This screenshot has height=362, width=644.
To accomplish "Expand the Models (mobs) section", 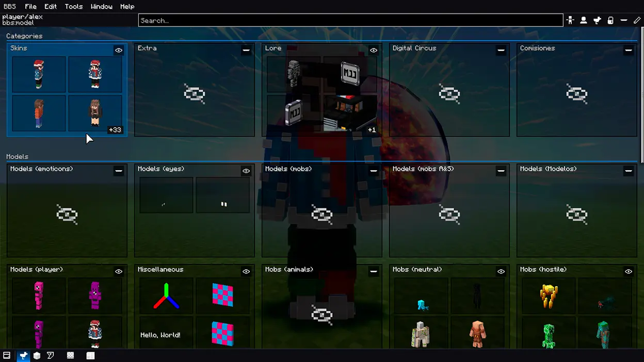I will coord(374,171).
